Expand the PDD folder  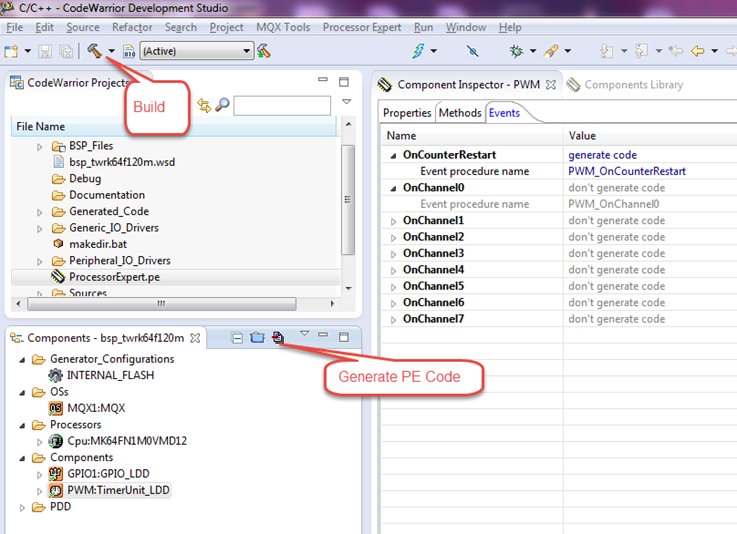pyautogui.click(x=22, y=508)
